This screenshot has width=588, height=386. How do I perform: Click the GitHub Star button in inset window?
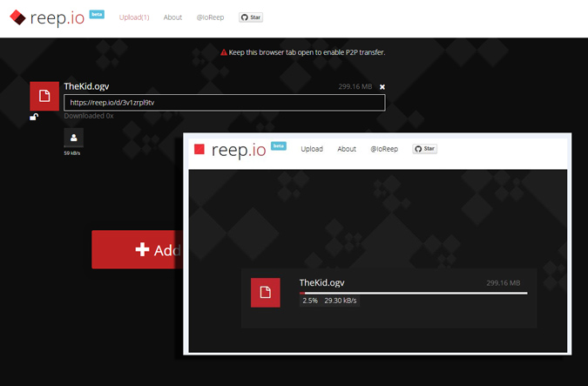coord(425,149)
